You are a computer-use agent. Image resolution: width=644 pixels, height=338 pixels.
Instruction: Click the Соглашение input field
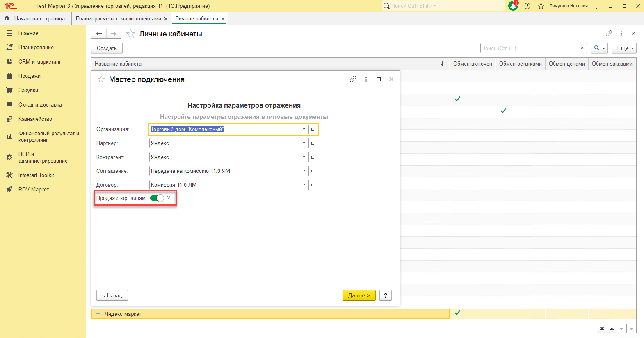(224, 171)
